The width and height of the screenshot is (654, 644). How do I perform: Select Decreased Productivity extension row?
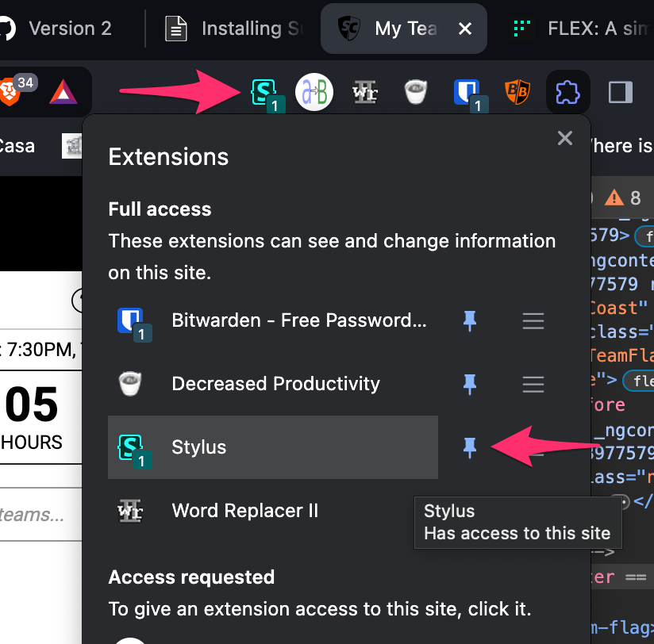(273, 384)
